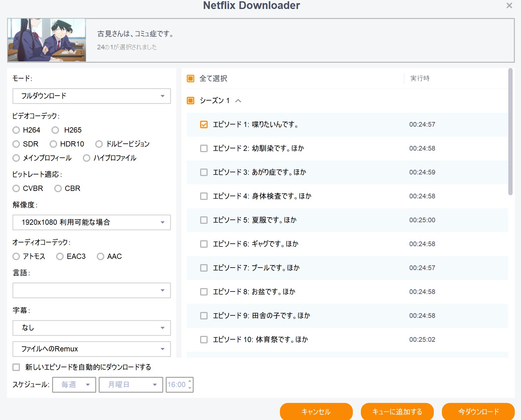This screenshot has width=521, height=420.
Task: Click episode 5 duration 00:25:00
Action: pyautogui.click(x=422, y=220)
